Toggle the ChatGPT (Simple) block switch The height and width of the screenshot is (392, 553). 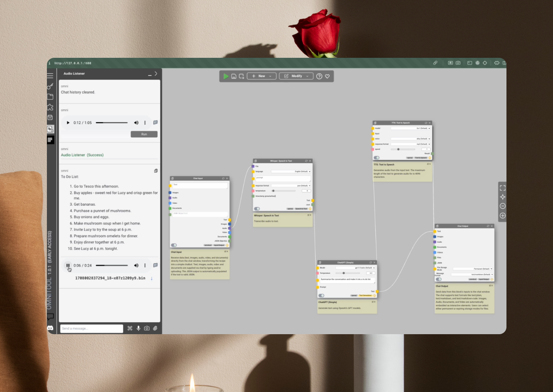coord(321,296)
